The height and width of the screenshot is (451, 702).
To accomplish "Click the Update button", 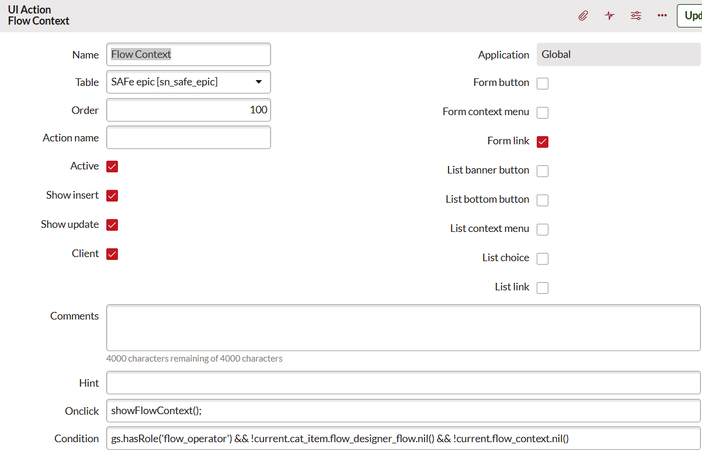I will [x=689, y=16].
